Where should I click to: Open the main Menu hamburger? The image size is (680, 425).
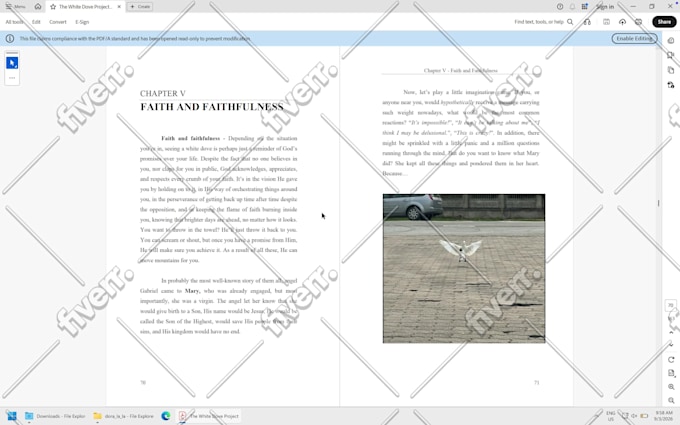click(x=15, y=7)
